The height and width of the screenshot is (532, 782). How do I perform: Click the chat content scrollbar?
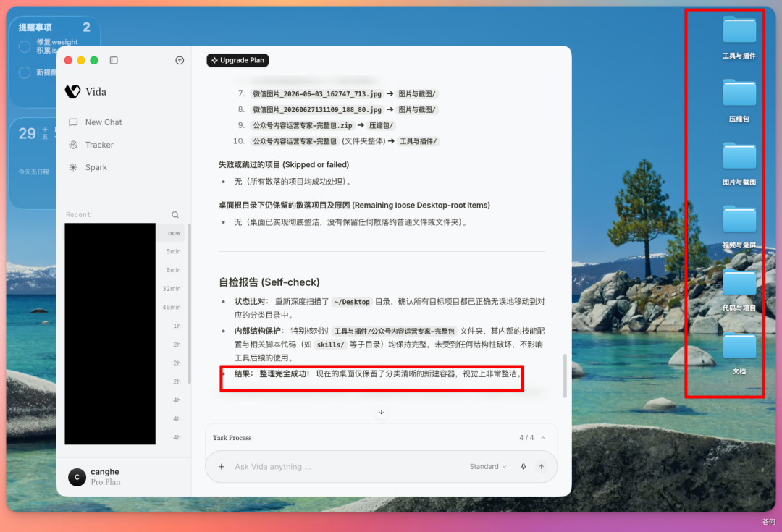[565, 376]
